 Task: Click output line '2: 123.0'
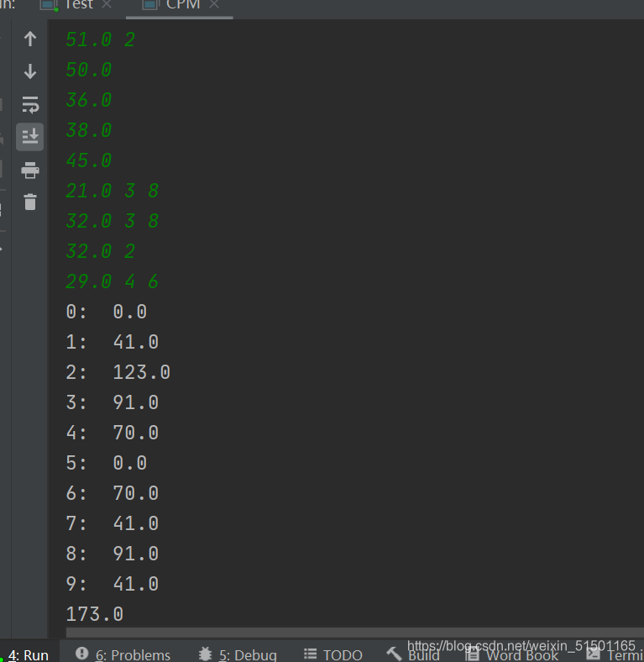[118, 372]
